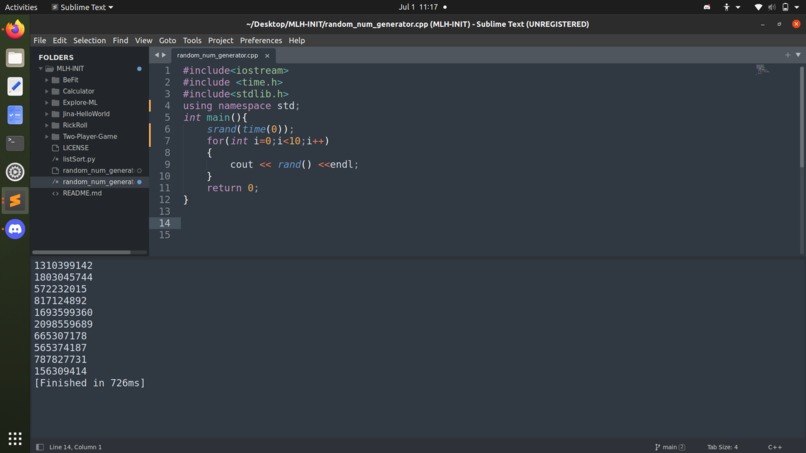Open the settings gear dock icon

point(15,172)
